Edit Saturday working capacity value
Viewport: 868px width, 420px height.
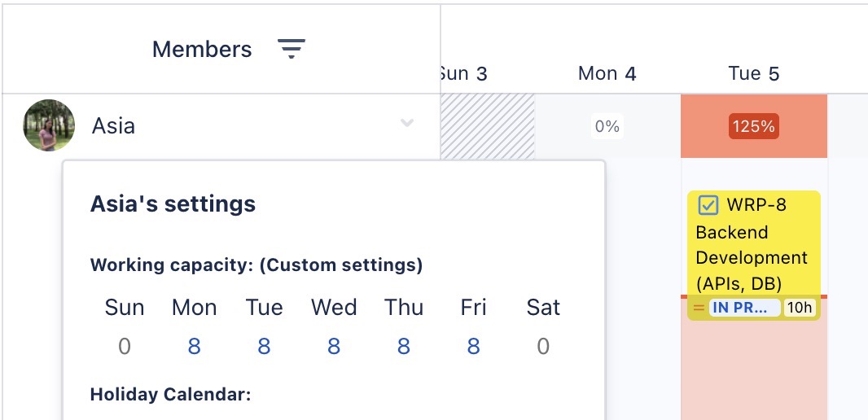(x=543, y=347)
